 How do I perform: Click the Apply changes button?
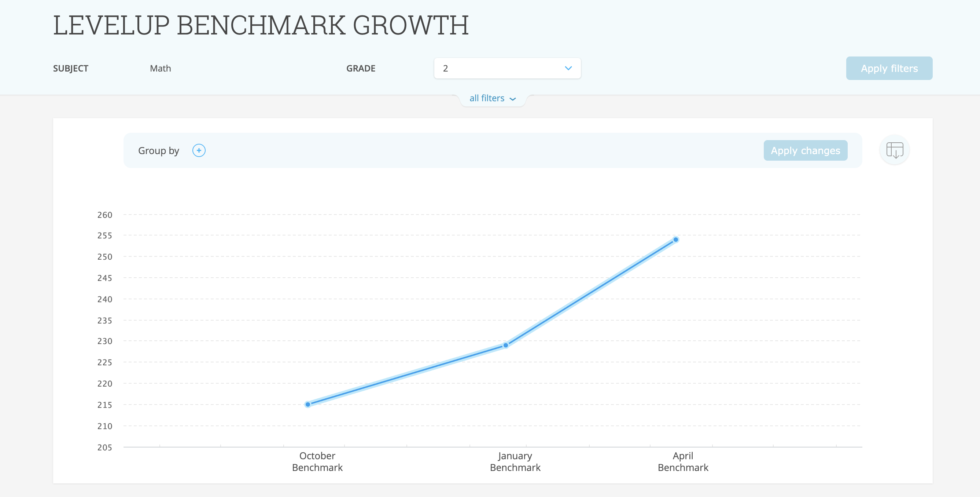(x=806, y=150)
